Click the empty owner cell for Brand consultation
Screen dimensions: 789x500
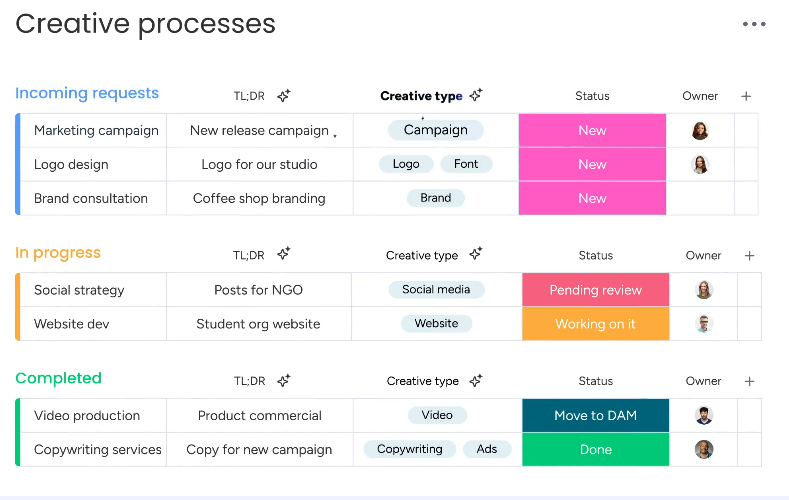[700, 198]
